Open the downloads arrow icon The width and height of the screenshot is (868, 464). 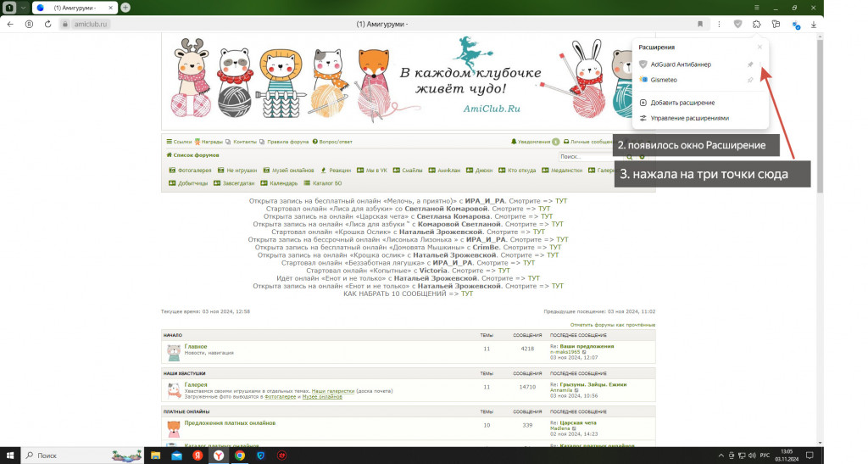[x=814, y=25]
